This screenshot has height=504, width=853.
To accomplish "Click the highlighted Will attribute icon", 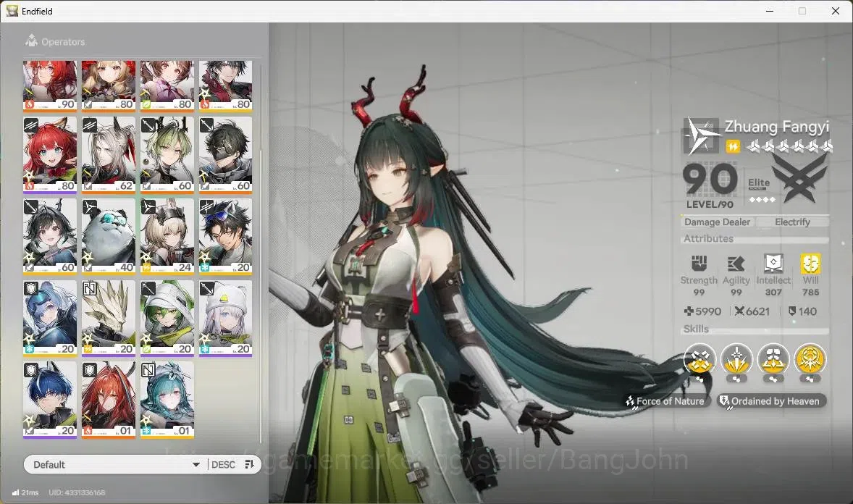I will click(810, 264).
